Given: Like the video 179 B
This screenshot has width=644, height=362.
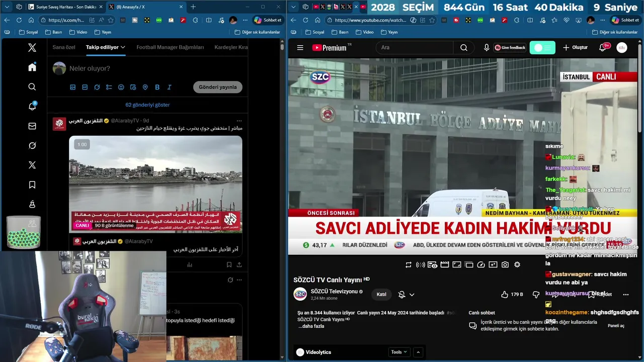Looking at the screenshot, I should (x=512, y=295).
